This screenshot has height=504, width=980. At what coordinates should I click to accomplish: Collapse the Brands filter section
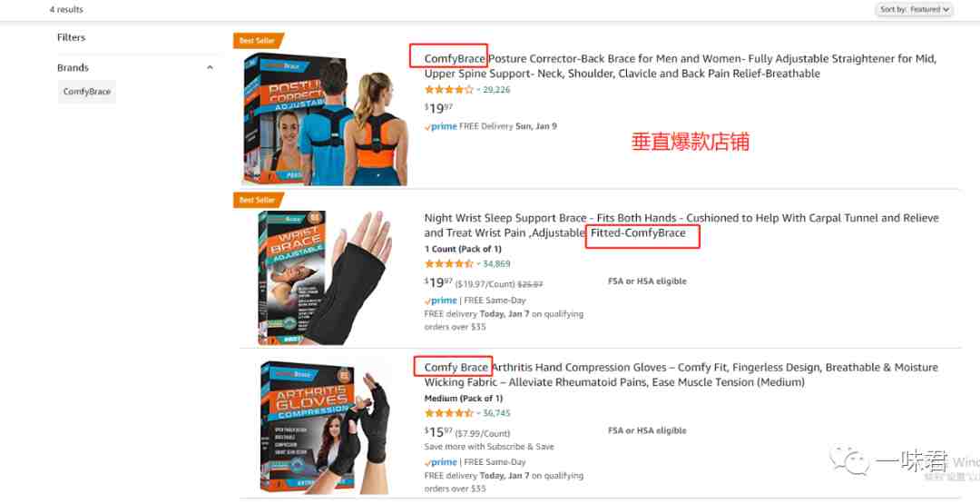tap(210, 67)
